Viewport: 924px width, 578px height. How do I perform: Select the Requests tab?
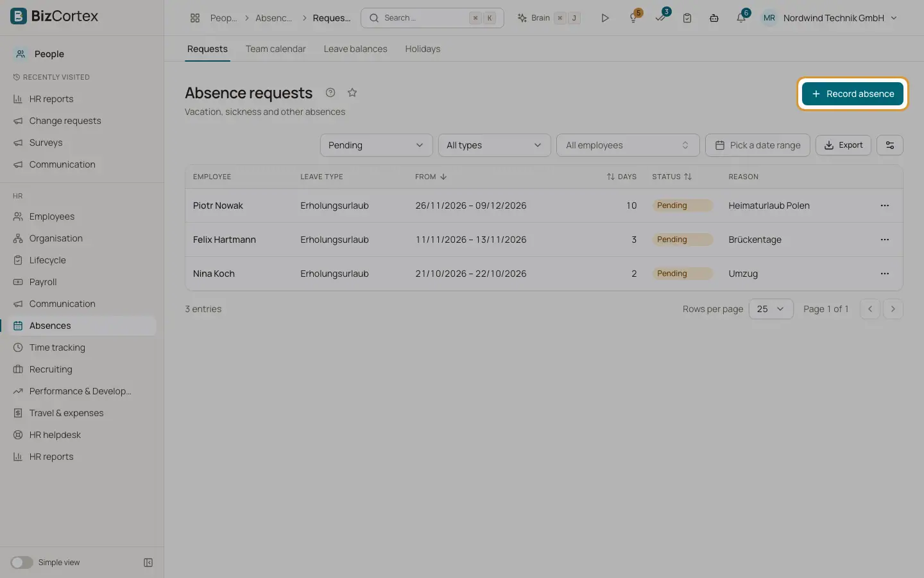tap(207, 49)
